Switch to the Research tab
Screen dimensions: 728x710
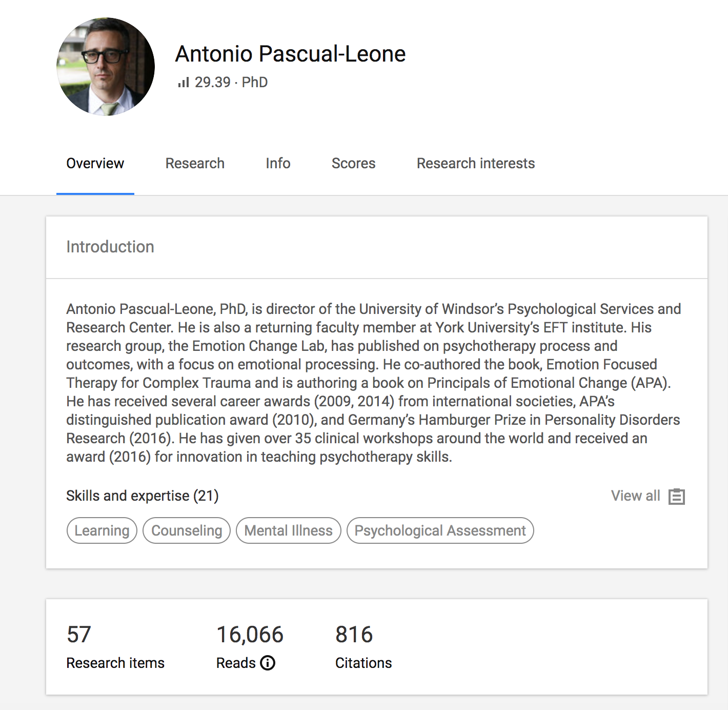tap(195, 163)
